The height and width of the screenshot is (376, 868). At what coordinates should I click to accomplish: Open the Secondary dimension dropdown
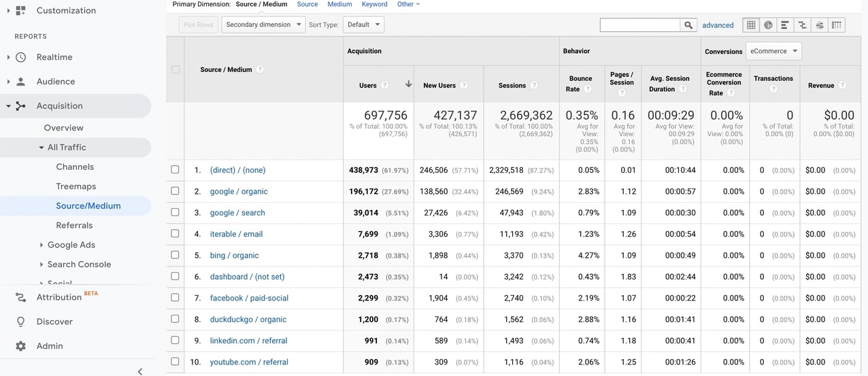click(x=264, y=25)
